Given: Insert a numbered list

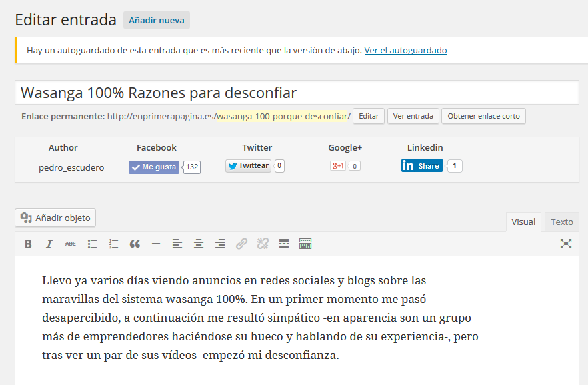Looking at the screenshot, I should pyautogui.click(x=113, y=244).
